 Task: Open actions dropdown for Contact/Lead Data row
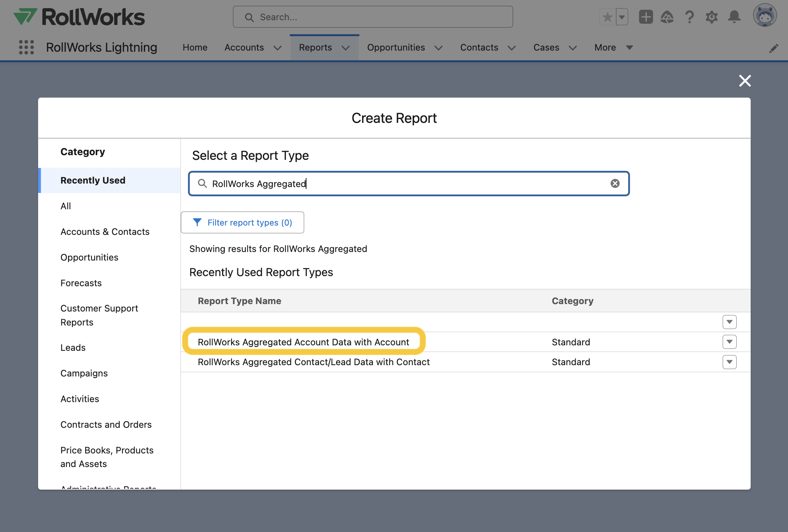pyautogui.click(x=729, y=362)
